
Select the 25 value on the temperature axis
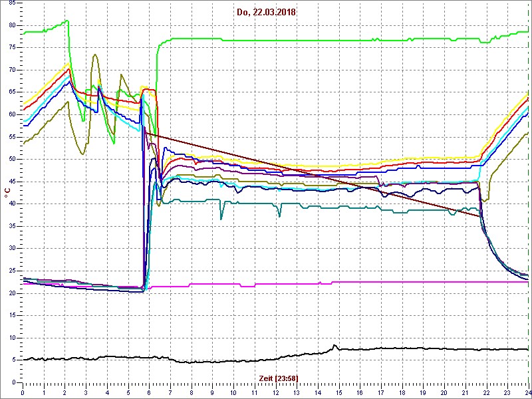[x=11, y=271]
